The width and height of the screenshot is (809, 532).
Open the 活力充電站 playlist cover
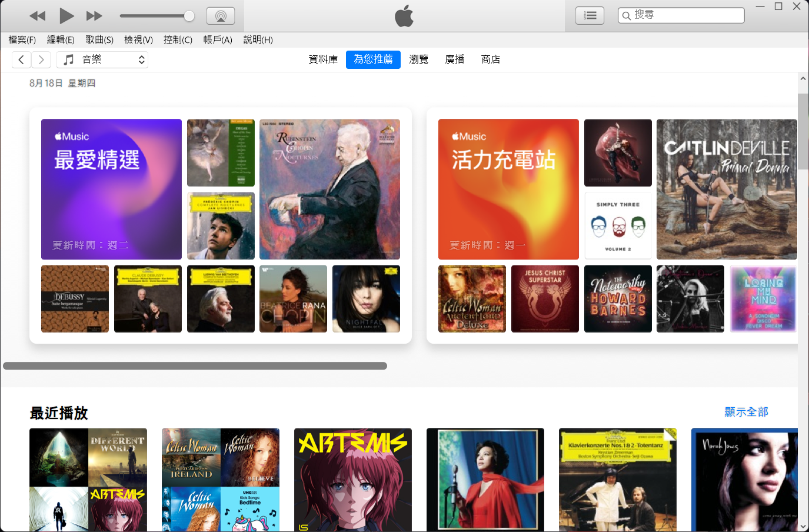pos(508,189)
